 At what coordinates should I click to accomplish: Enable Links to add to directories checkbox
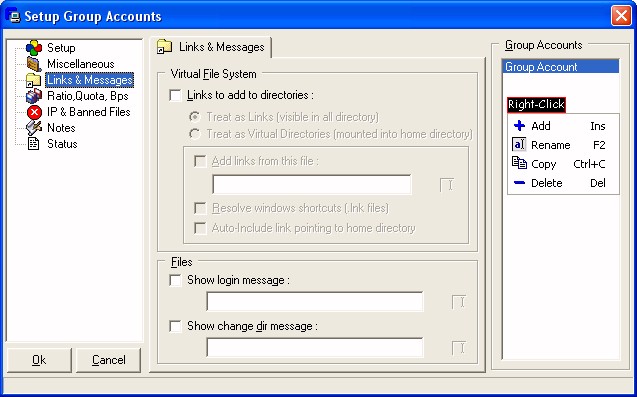tap(175, 95)
